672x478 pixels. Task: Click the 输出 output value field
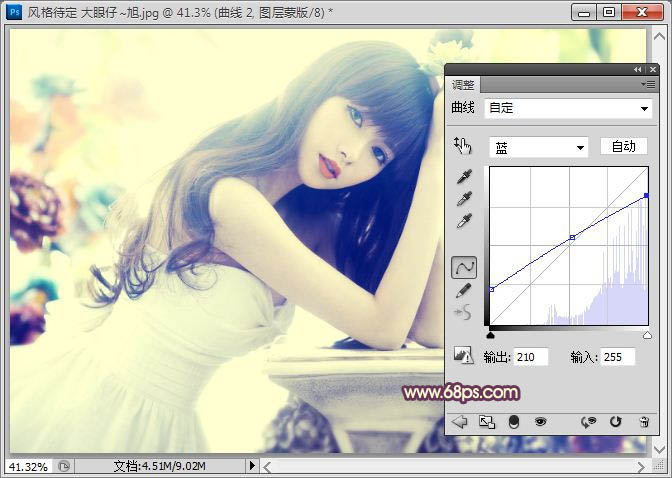[530, 357]
